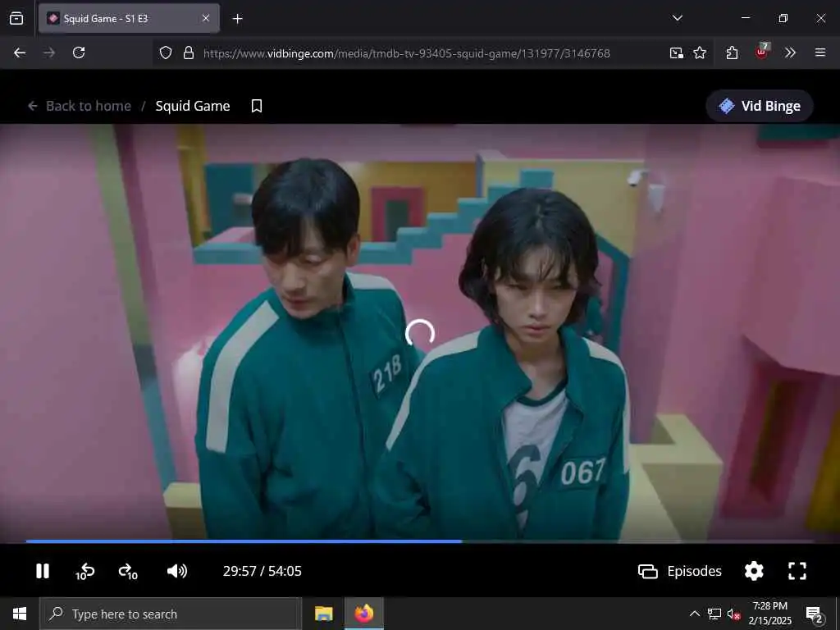The width and height of the screenshot is (840, 630).
Task: Go forward one page in browser
Action: (49, 52)
